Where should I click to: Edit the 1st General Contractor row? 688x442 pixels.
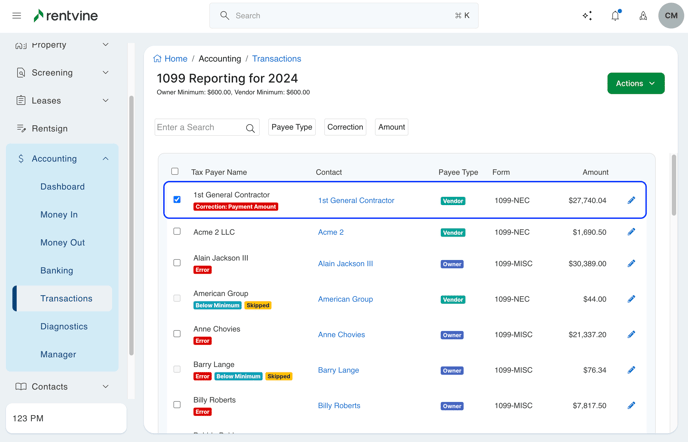tap(631, 200)
